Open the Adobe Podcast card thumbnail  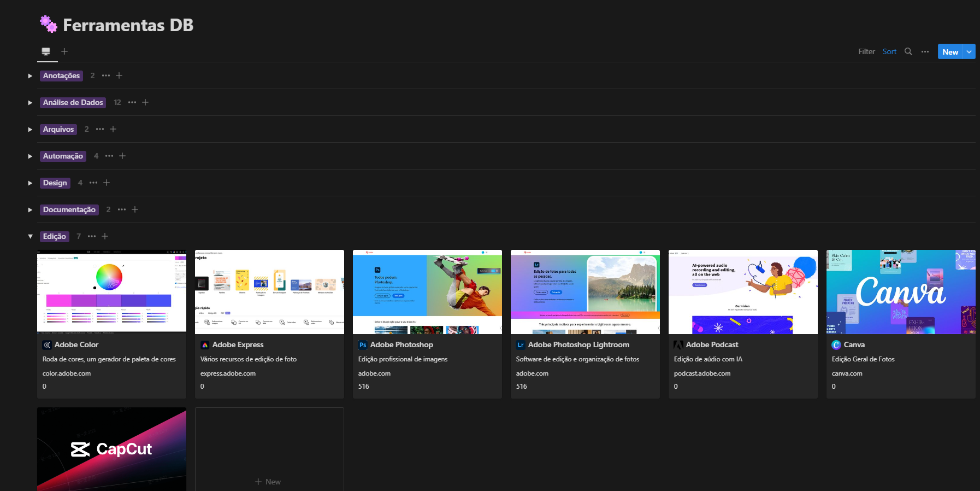pos(743,292)
